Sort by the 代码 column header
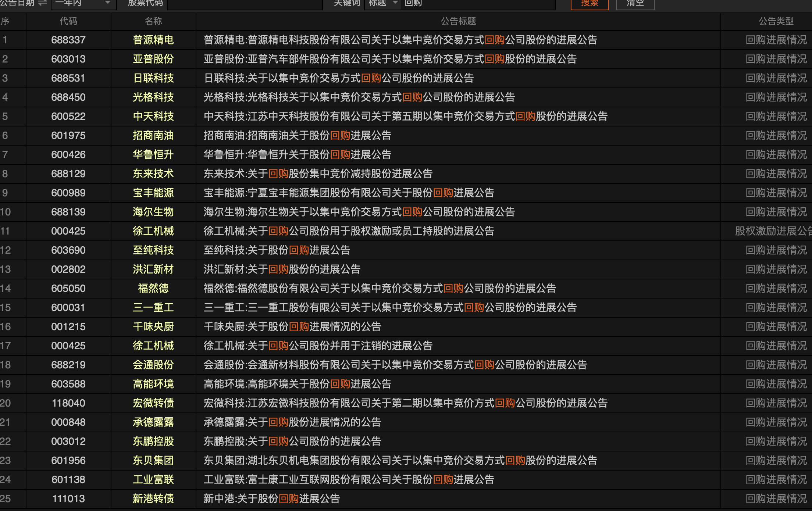 (x=68, y=21)
